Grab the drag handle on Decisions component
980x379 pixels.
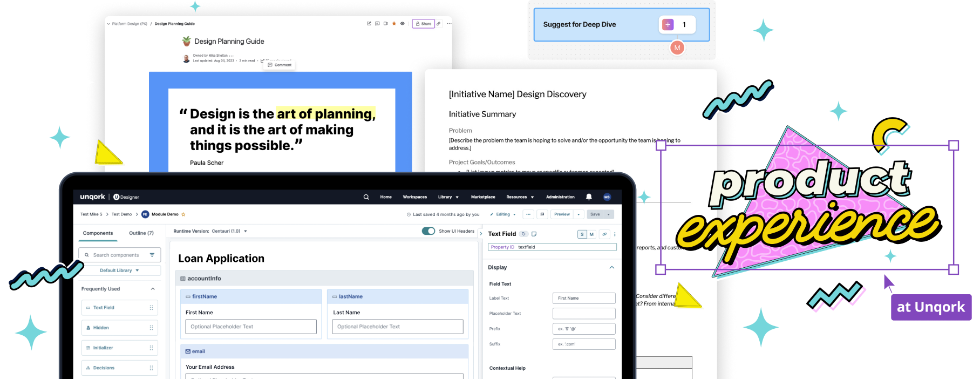151,368
